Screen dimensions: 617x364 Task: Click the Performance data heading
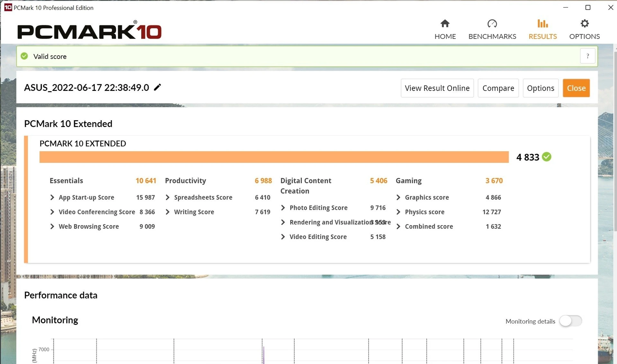tap(61, 295)
